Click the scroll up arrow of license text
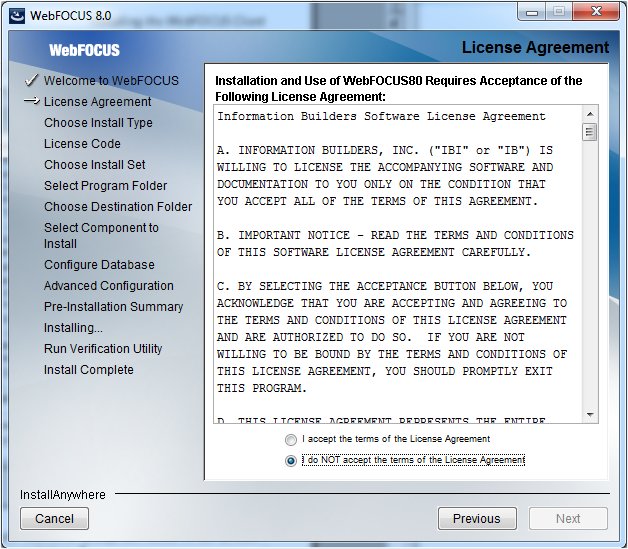Screen dimensions: 628x549 tap(590, 115)
